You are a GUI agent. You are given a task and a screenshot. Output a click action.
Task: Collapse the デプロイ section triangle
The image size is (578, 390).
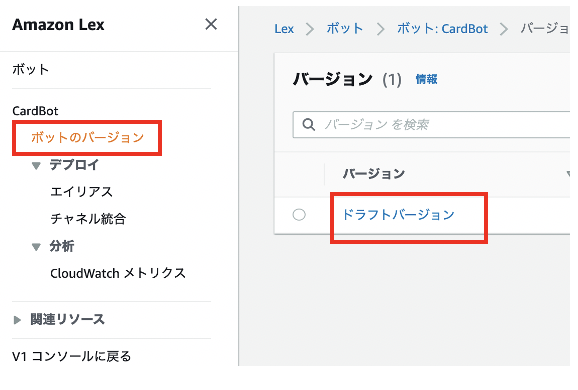(x=36, y=165)
